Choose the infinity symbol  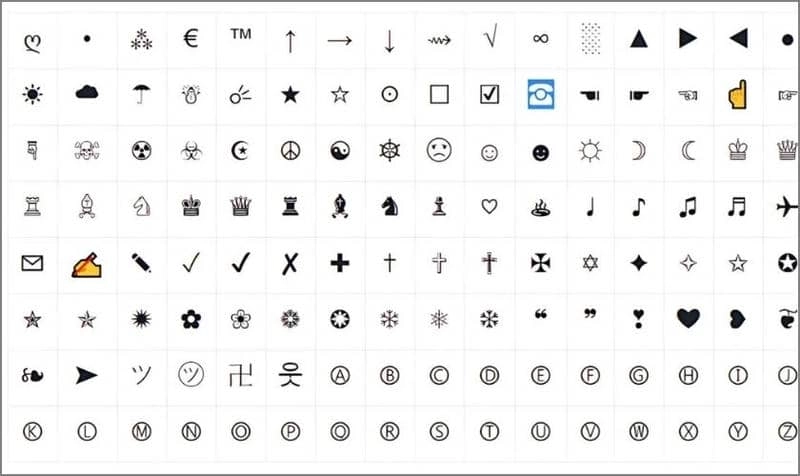[540, 38]
